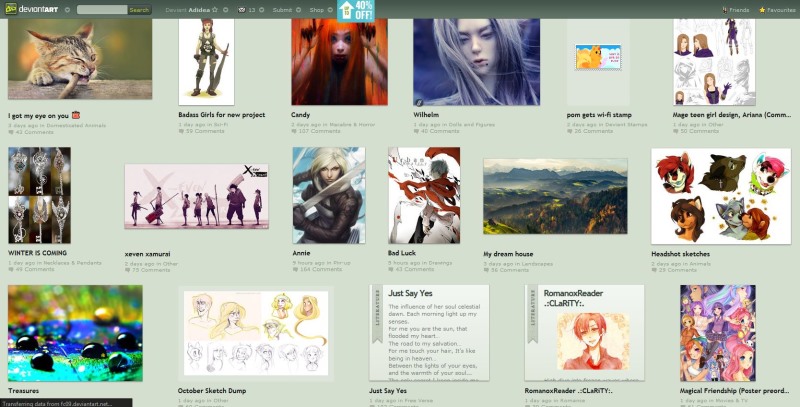
Task: Open the messages envelope icon
Action: pos(241,9)
